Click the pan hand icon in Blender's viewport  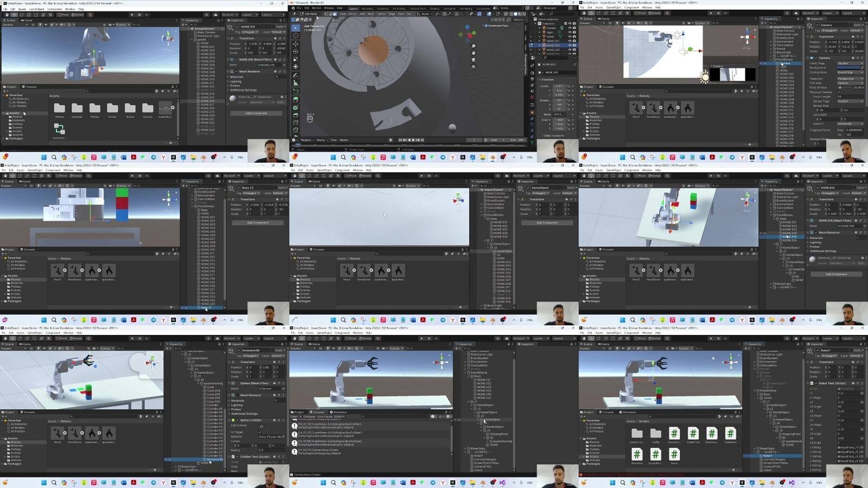click(x=474, y=53)
